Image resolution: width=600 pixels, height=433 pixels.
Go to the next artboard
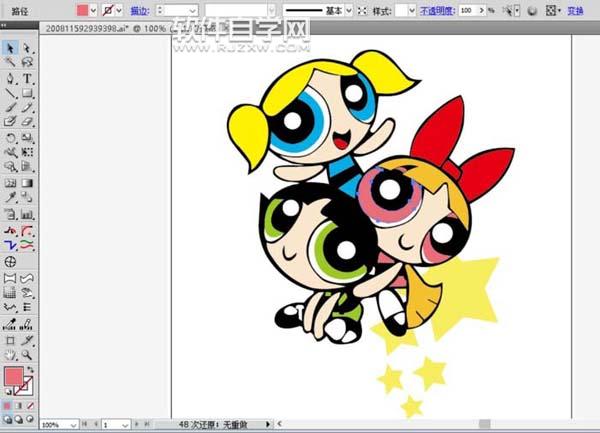[x=137, y=424]
